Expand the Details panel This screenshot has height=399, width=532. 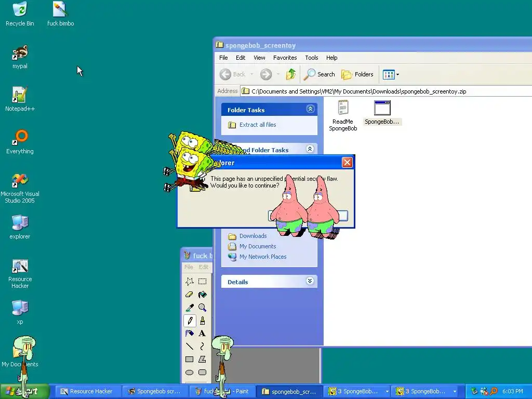point(310,281)
